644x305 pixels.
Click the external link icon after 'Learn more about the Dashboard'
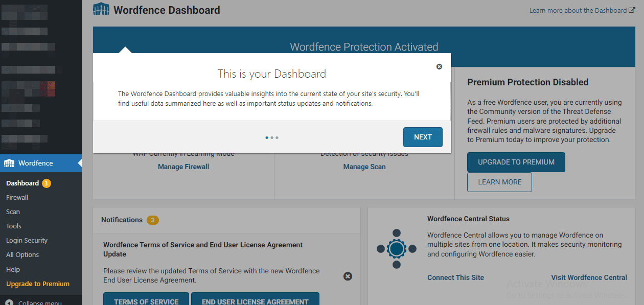[632, 10]
